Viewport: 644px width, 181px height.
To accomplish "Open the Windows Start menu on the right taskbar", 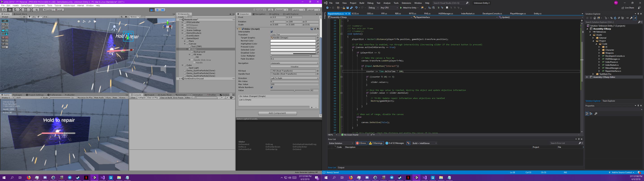I will point(326,177).
